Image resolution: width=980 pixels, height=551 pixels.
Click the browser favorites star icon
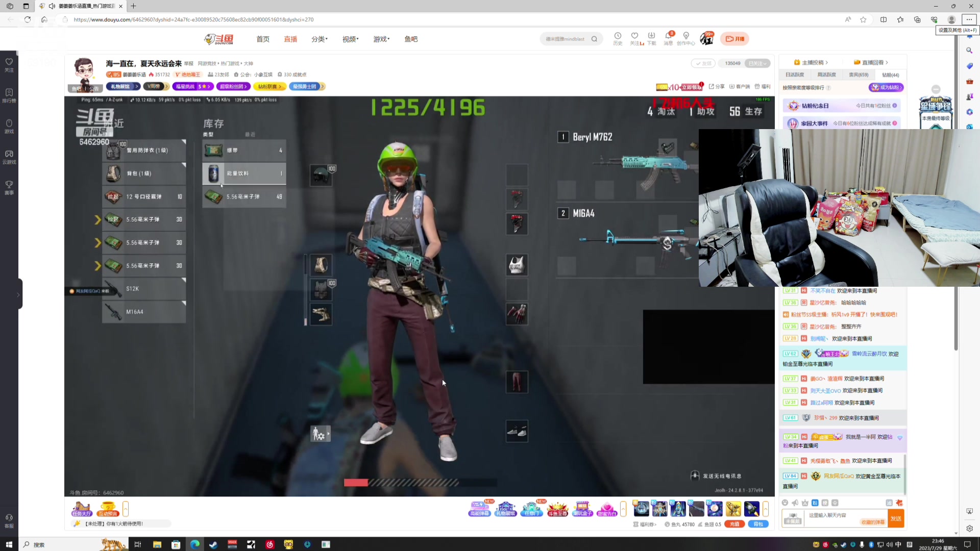(x=863, y=19)
